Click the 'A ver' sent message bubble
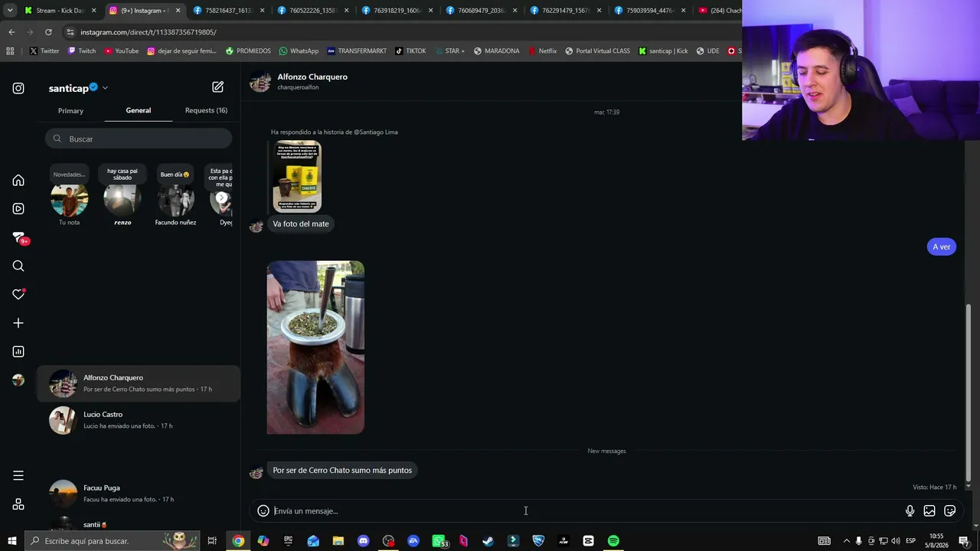Viewport: 980px width, 551px height. click(942, 247)
